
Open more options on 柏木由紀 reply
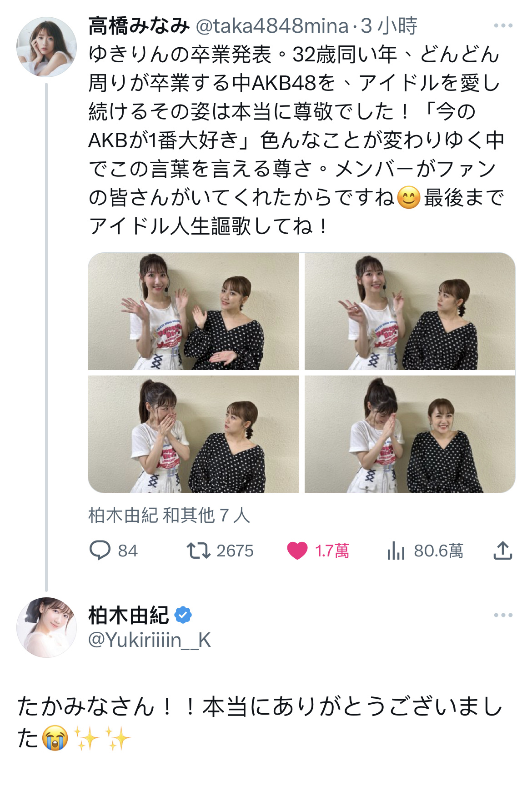pyautogui.click(x=503, y=615)
